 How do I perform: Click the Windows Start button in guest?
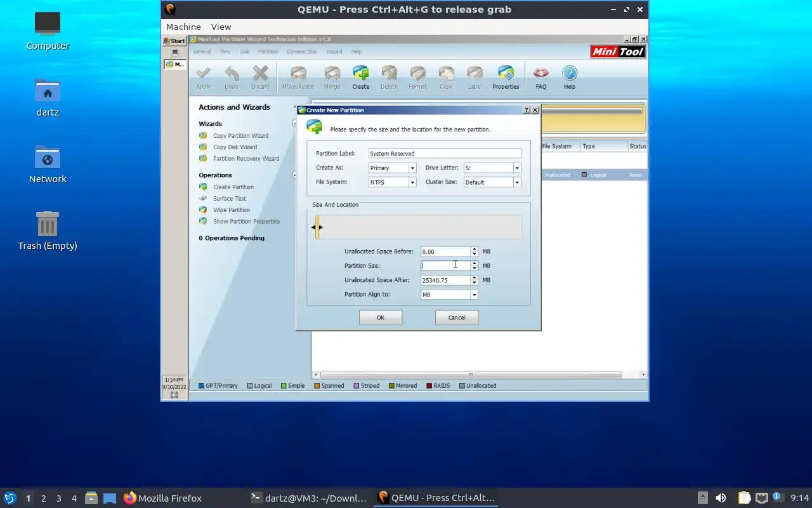pos(174,41)
